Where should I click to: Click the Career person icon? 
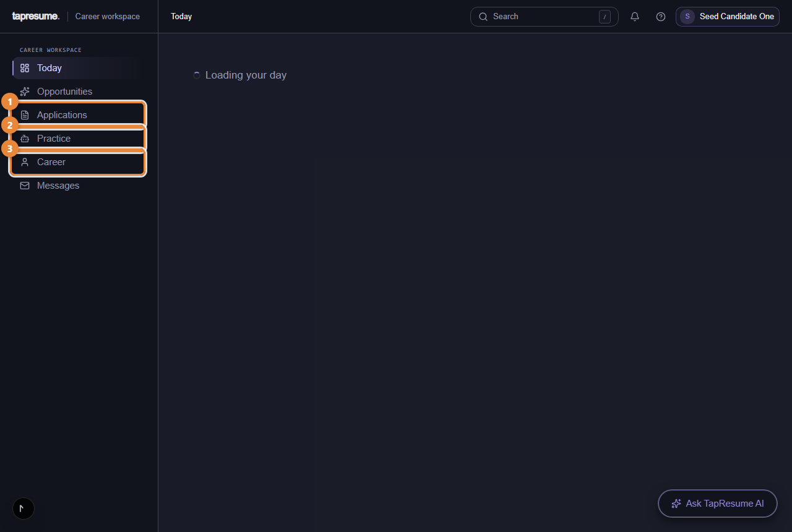pyautogui.click(x=25, y=162)
